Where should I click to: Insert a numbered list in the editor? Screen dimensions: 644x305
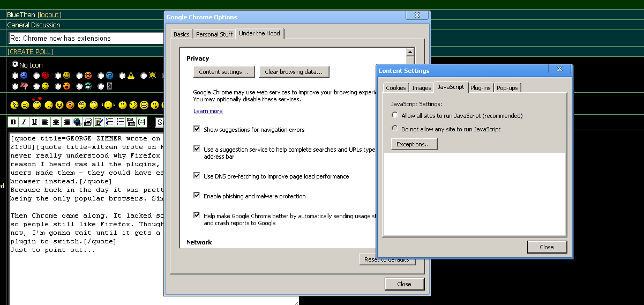[110, 122]
